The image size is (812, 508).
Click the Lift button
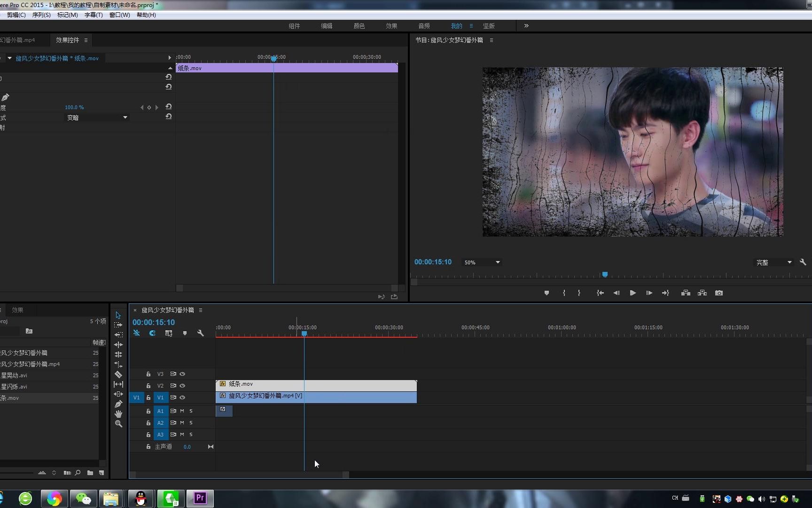point(686,293)
